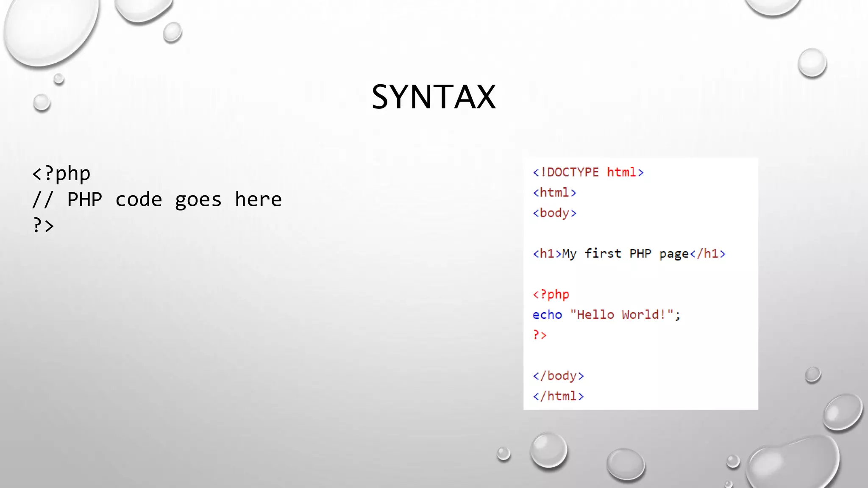Click the '<!DOCTYPE html>' line in code sample
This screenshot has width=868, height=488.
tap(588, 172)
